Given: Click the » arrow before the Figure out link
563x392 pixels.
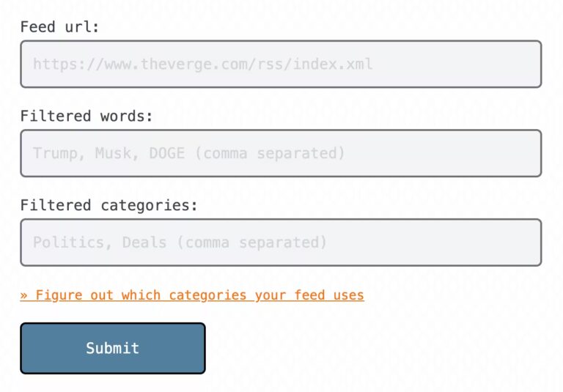Looking at the screenshot, I should (24, 295).
